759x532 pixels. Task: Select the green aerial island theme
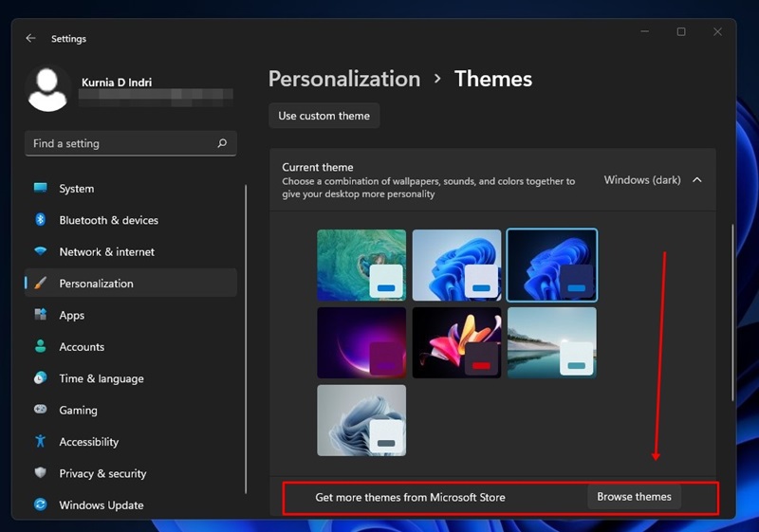pos(361,265)
